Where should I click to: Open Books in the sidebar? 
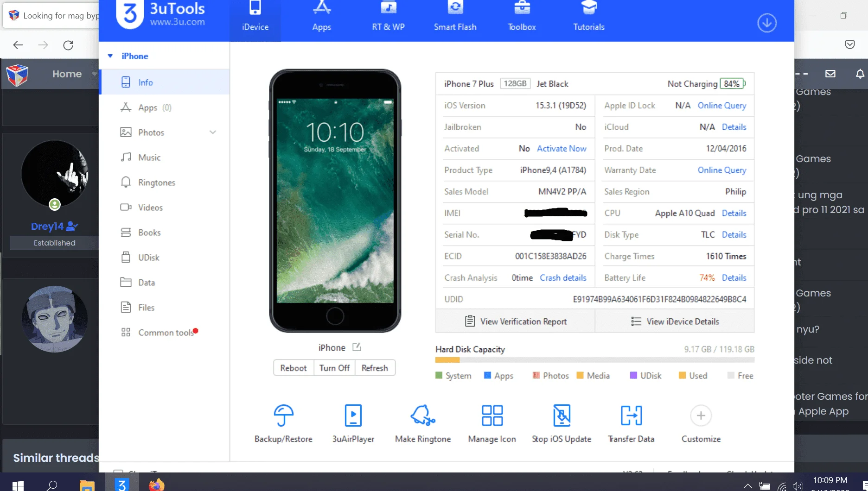tap(165, 233)
